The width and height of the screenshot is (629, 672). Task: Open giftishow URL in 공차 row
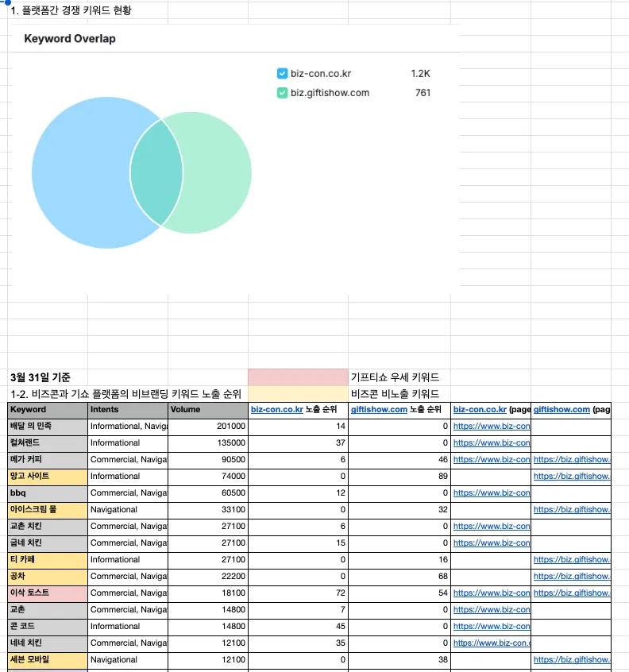click(x=572, y=577)
